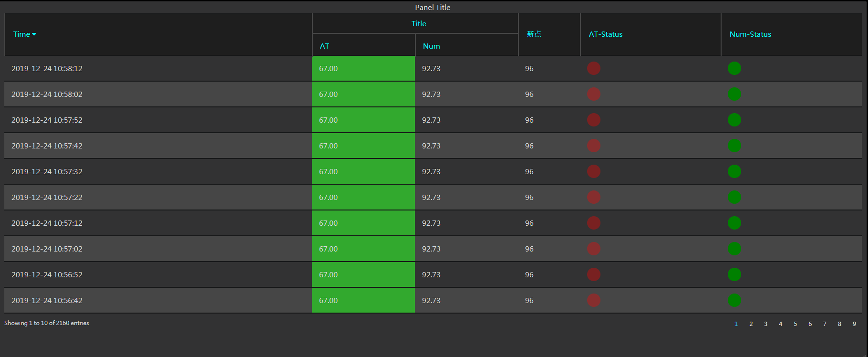Click green Num-Status dot in 10:57:02 row
The width and height of the screenshot is (868, 357).
pos(734,249)
